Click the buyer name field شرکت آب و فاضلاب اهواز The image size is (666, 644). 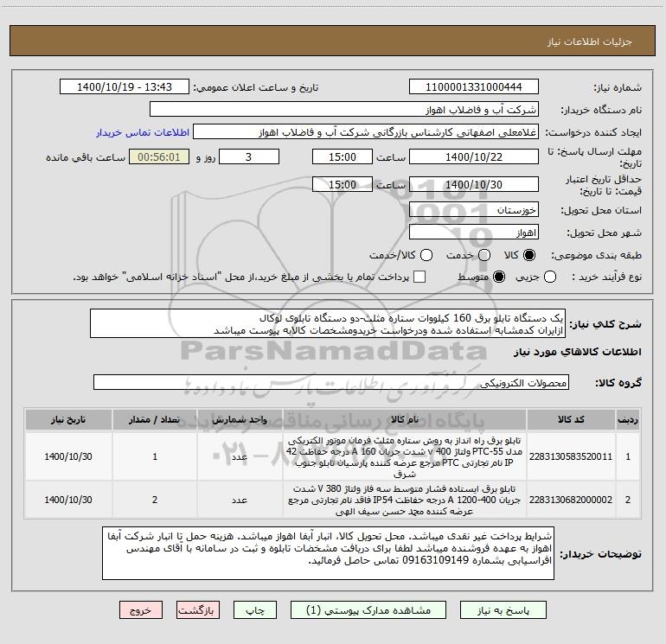(x=344, y=109)
